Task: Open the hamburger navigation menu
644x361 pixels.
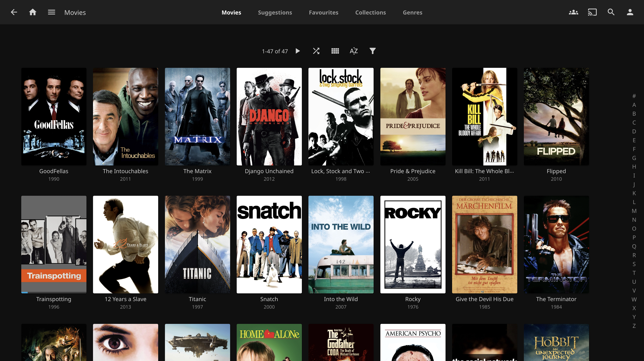Action: pyautogui.click(x=51, y=12)
